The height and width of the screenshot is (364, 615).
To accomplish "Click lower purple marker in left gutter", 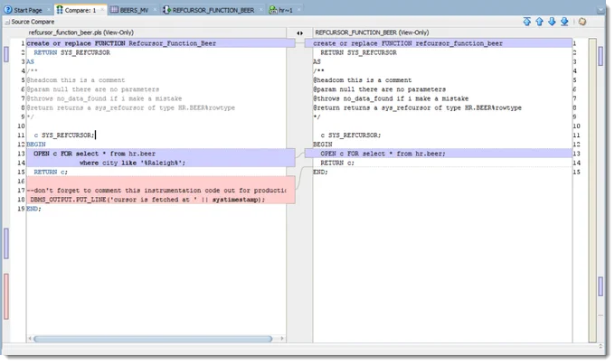I will (6, 243).
